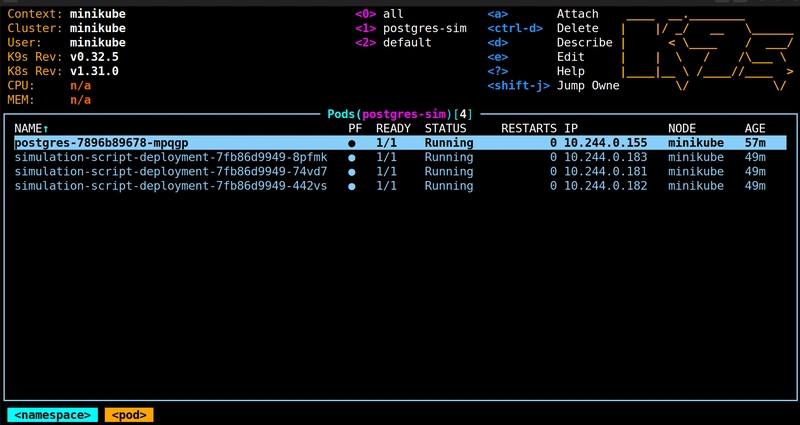Click the MEM n/a value
The height and width of the screenshot is (425, 800).
(x=81, y=100)
